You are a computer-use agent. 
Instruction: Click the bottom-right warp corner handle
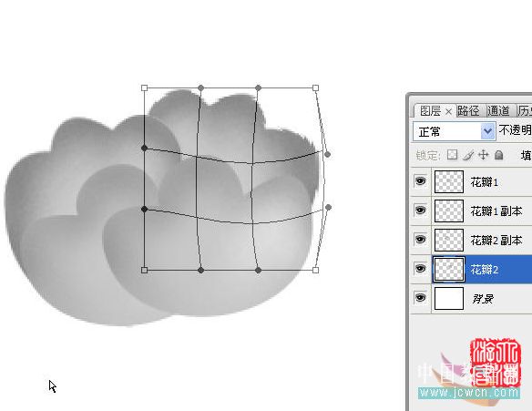315,270
